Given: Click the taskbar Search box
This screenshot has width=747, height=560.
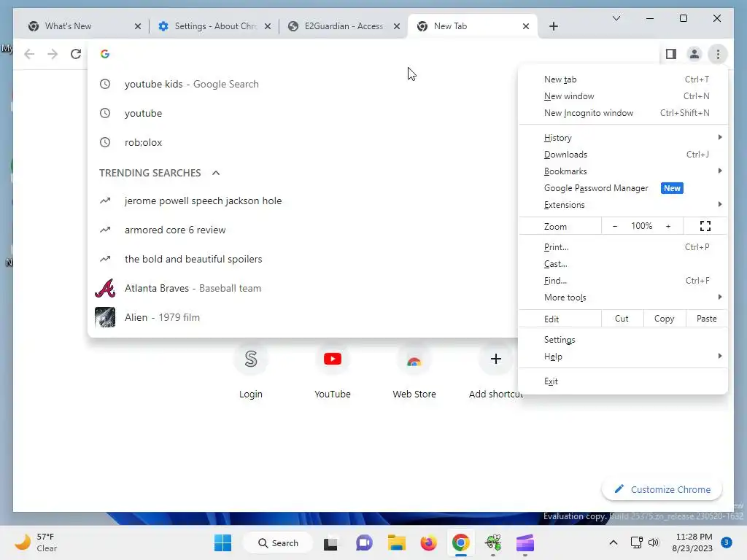Looking at the screenshot, I should click(278, 542).
